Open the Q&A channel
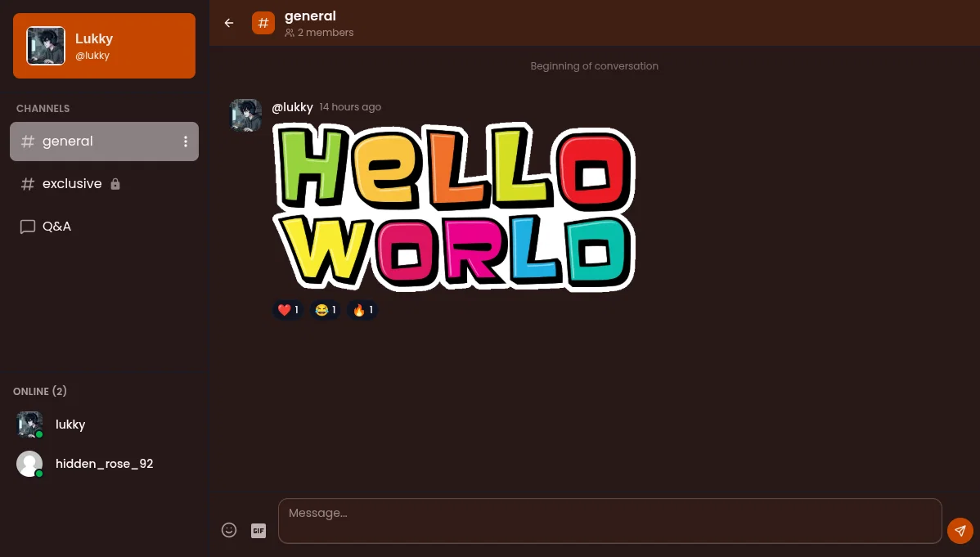 [105, 227]
